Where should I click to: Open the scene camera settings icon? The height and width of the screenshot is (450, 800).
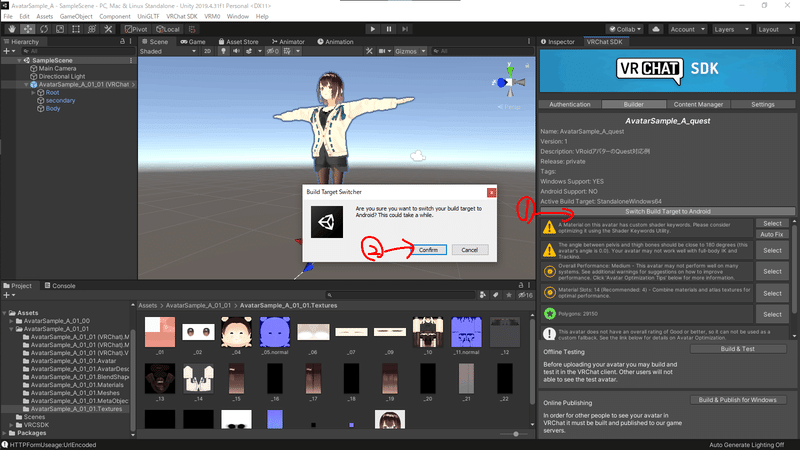click(382, 51)
